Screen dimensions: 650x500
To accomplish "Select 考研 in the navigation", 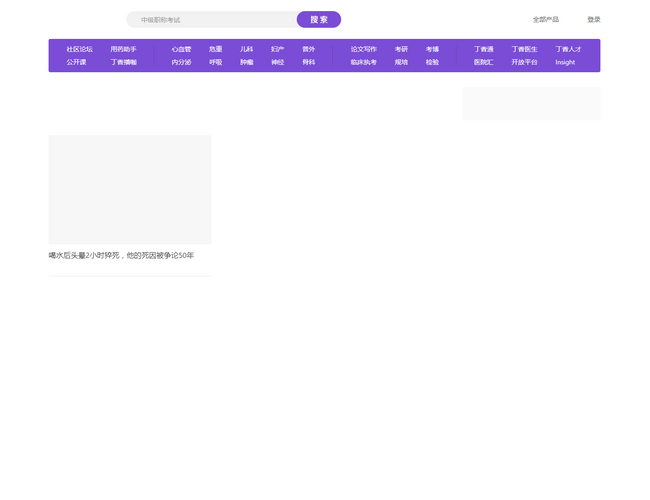I will click(401, 49).
